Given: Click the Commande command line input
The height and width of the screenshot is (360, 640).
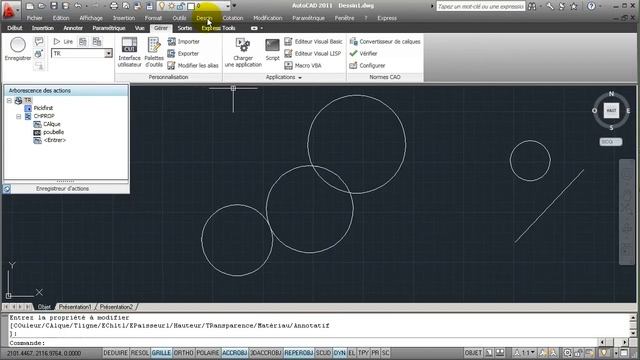Looking at the screenshot, I should pos(303,343).
